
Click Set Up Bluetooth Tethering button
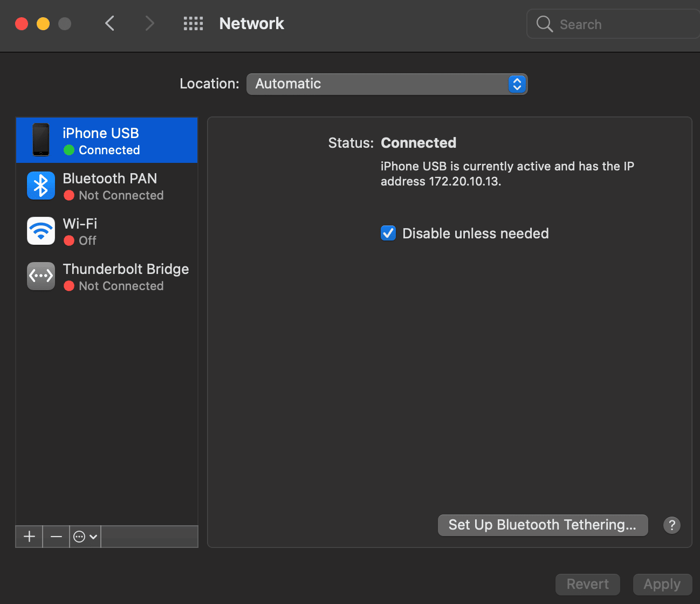[x=543, y=525]
